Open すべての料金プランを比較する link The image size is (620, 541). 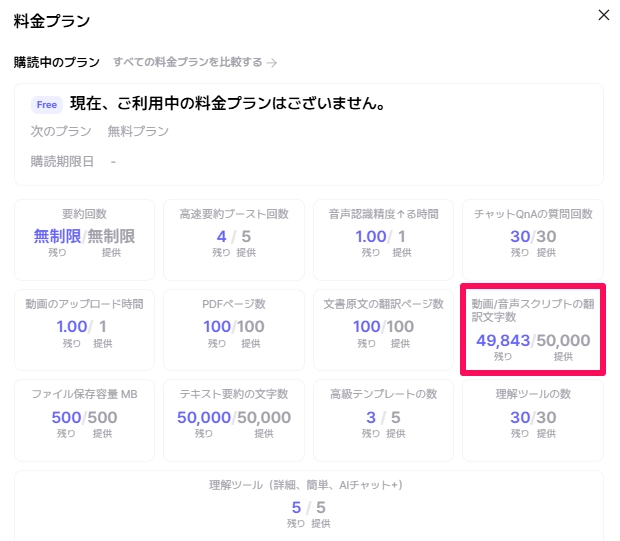(187, 62)
